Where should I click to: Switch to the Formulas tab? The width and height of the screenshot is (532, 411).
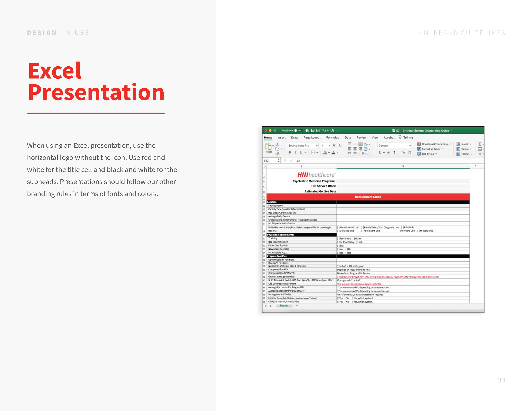click(332, 138)
